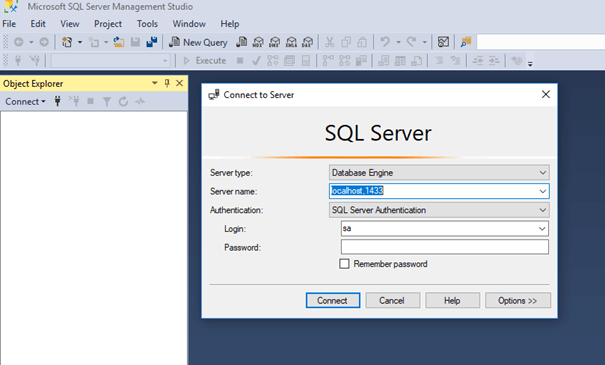Click the Cut scissors icon
Screen dimensions: 605x365
click(x=330, y=42)
